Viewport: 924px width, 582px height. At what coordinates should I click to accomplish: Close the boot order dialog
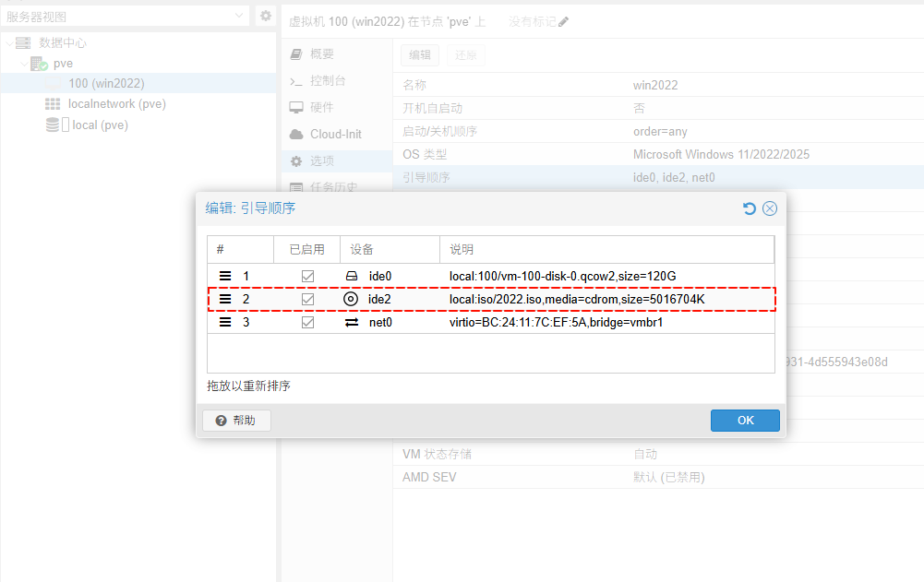pos(770,208)
